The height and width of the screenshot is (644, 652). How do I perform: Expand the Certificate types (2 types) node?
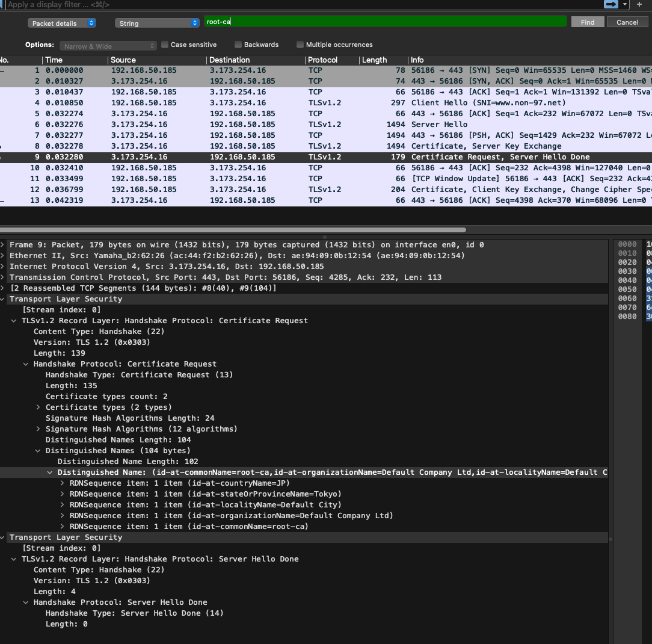pyautogui.click(x=38, y=407)
